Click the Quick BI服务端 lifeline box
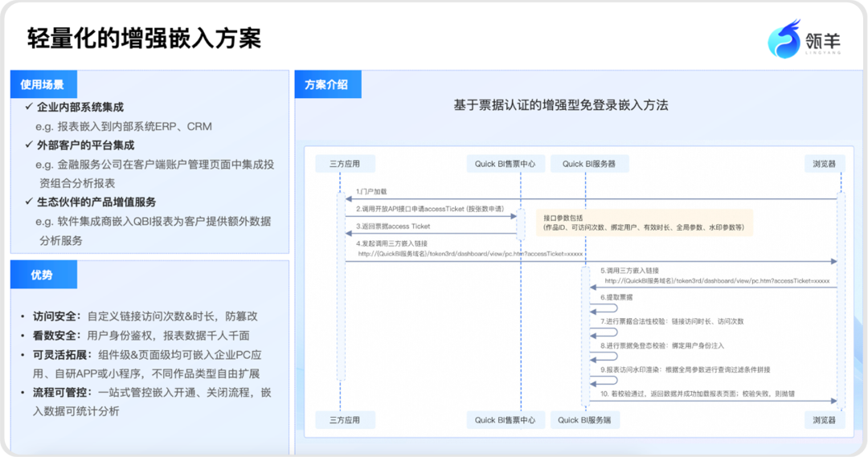The width and height of the screenshot is (868, 457). click(x=584, y=420)
